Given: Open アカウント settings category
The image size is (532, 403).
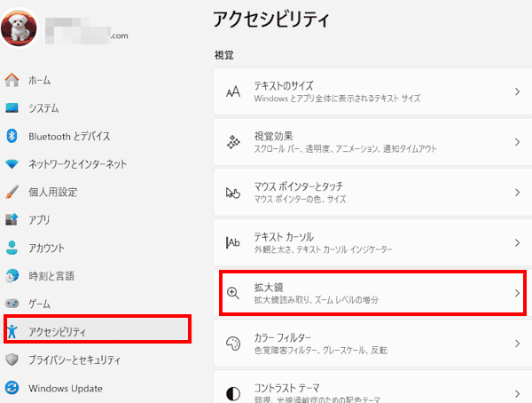Looking at the screenshot, I should coord(46,248).
